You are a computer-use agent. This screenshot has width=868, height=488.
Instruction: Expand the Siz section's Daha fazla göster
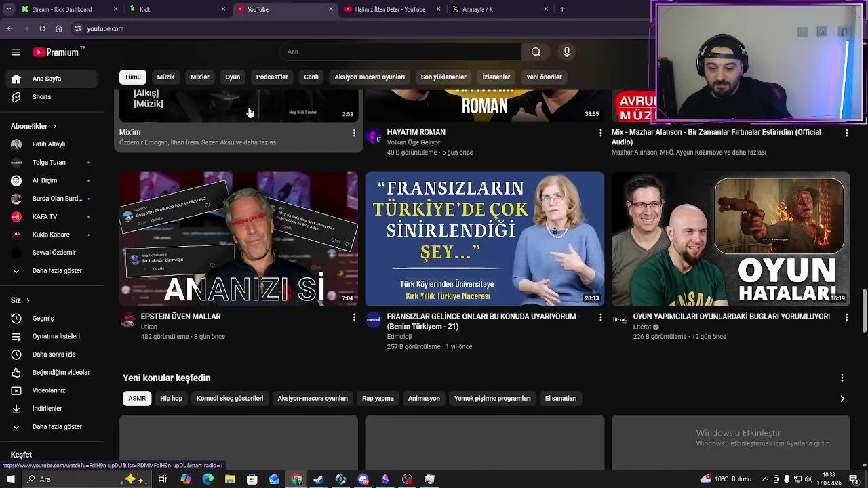(x=52, y=427)
